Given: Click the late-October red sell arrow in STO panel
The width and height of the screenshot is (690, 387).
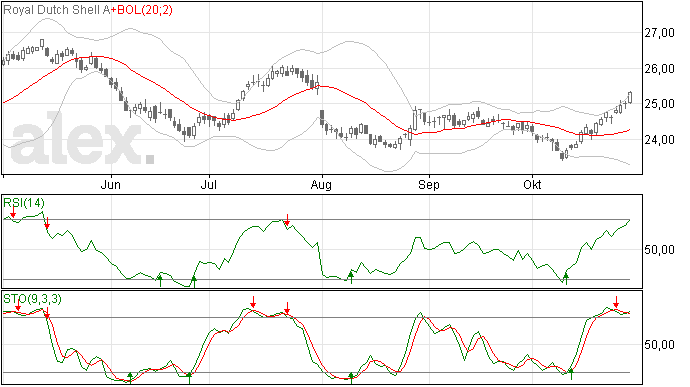Looking at the screenshot, I should pos(616,302).
